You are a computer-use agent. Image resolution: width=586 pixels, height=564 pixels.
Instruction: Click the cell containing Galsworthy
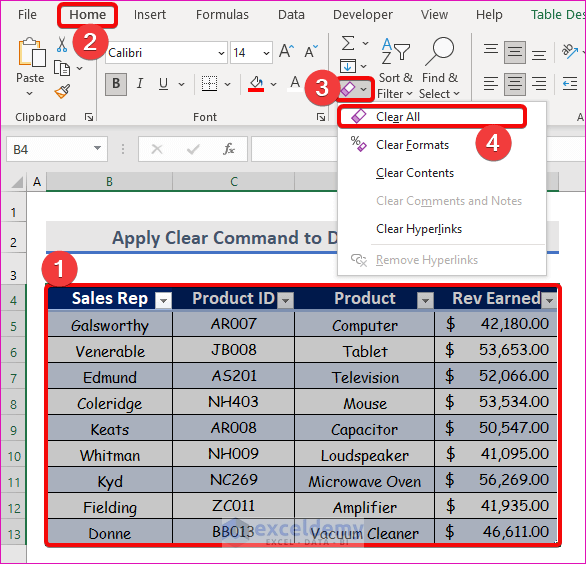(x=110, y=325)
